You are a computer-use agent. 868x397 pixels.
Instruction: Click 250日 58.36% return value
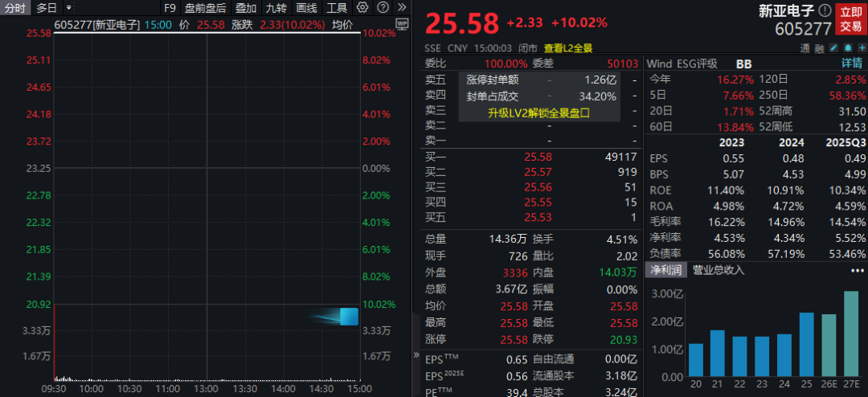point(848,96)
